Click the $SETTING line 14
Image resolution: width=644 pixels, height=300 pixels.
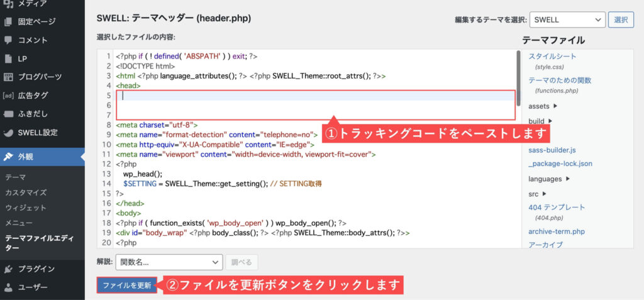click(x=222, y=184)
